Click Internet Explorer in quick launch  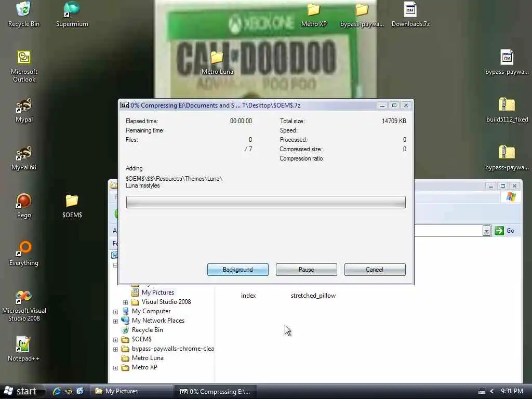[56, 391]
